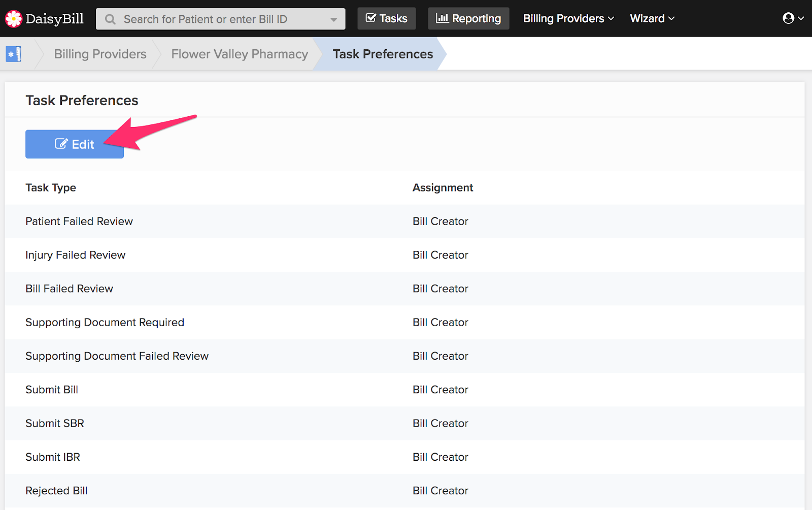Click the address book breadcrumb icon
Image resolution: width=812 pixels, height=510 pixels.
coord(14,54)
